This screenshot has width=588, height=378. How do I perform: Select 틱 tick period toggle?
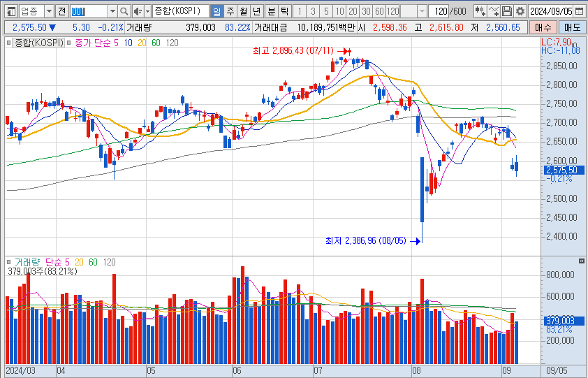coord(285,12)
